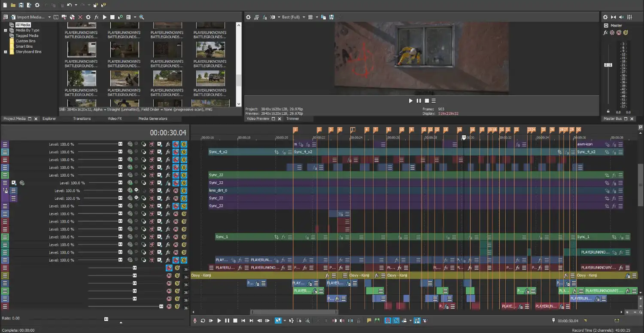Toggle Enable Snapping magnet button
Image resolution: width=644 pixels, height=333 pixels.
point(388,321)
